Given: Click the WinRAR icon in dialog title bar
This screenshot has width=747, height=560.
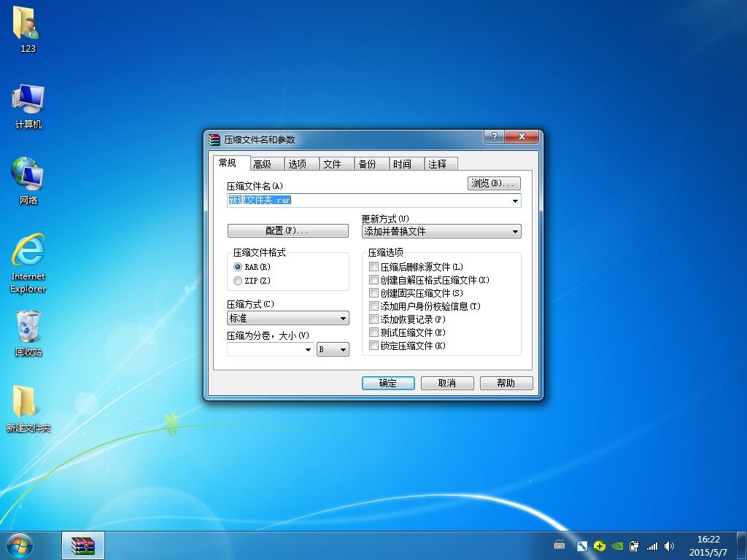Looking at the screenshot, I should pos(214,139).
